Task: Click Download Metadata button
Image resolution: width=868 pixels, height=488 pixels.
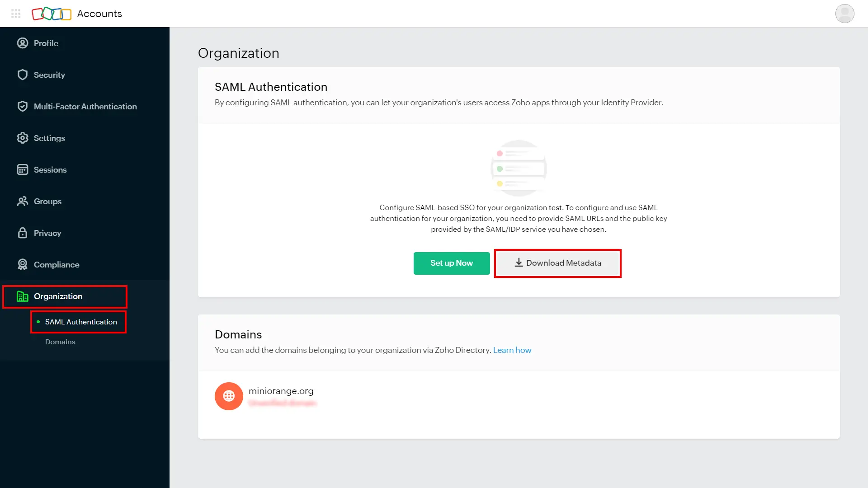Action: [x=558, y=263]
